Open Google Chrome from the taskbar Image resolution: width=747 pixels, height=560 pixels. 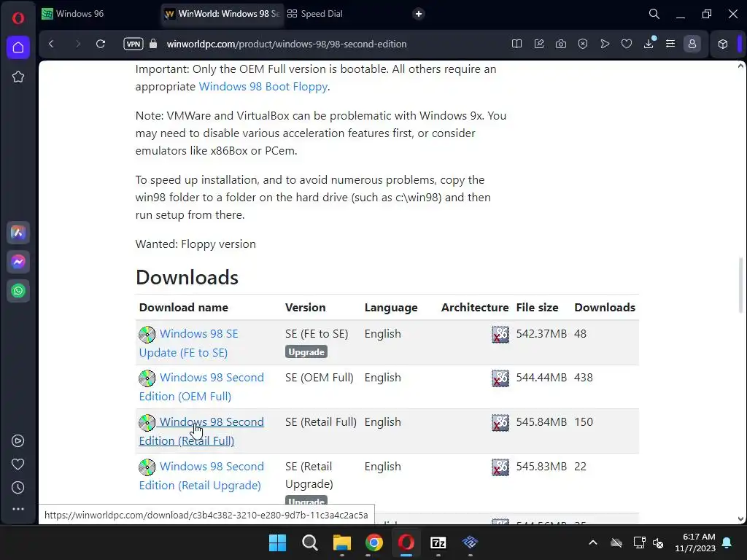[x=374, y=542]
